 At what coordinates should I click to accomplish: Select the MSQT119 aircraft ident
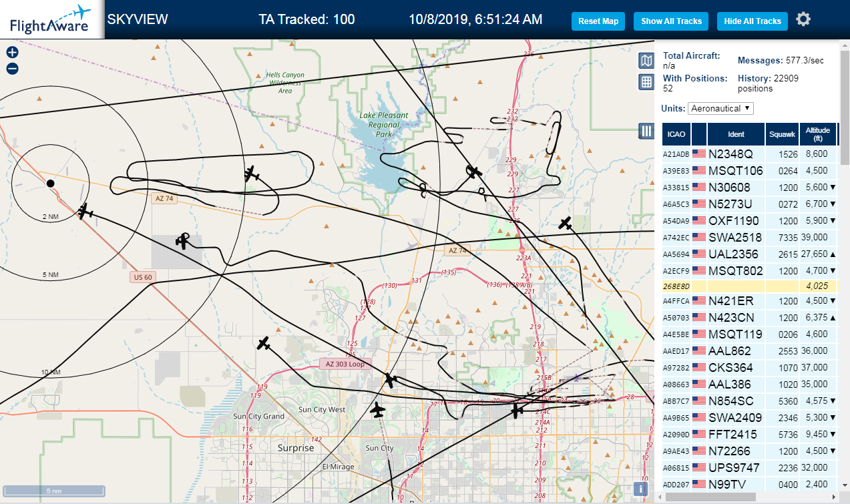point(735,334)
